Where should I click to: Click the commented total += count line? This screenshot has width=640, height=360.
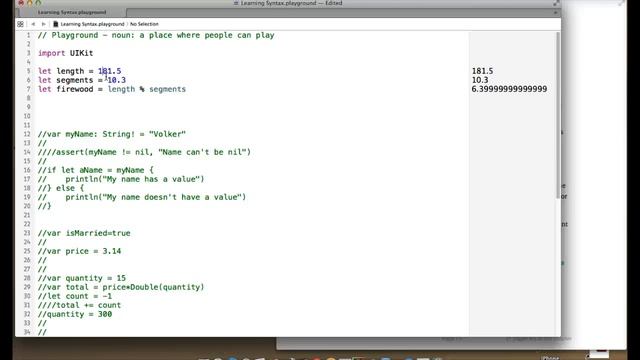[79, 305]
